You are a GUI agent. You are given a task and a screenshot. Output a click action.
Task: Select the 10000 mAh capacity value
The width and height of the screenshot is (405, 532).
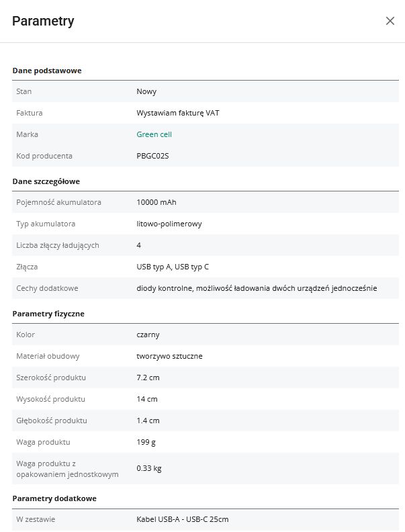point(156,202)
